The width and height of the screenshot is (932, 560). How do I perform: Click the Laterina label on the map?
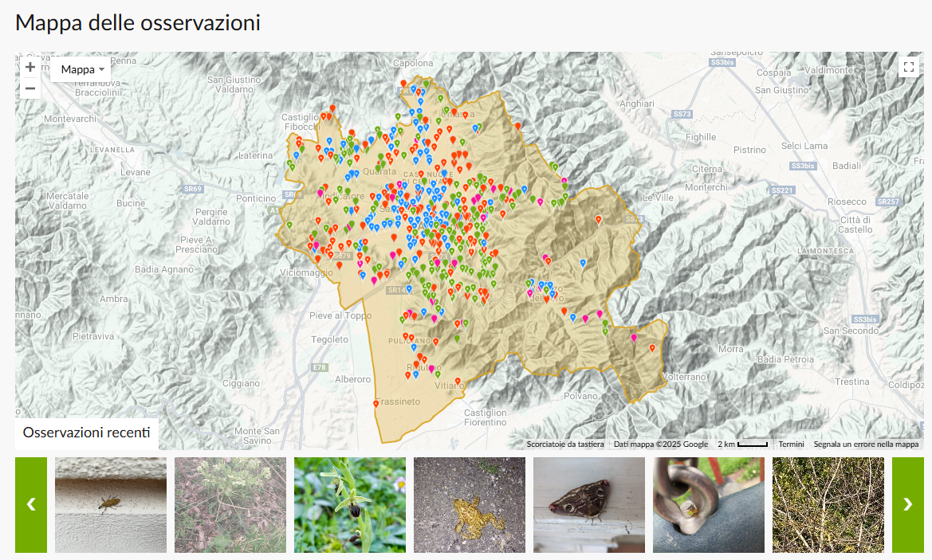[256, 155]
